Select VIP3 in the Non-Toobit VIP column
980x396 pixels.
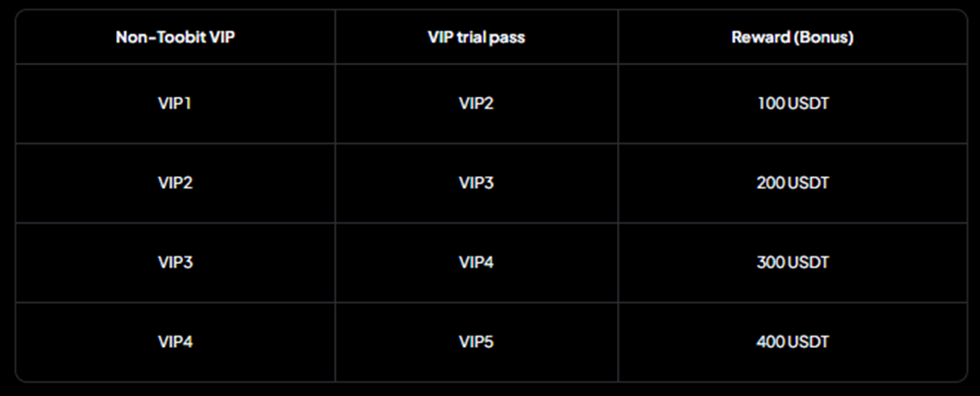174,262
